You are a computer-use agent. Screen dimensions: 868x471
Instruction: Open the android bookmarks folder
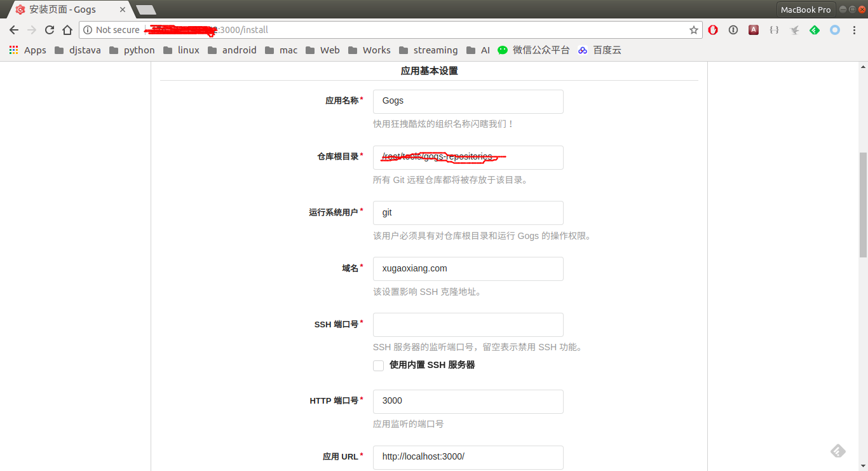232,50
